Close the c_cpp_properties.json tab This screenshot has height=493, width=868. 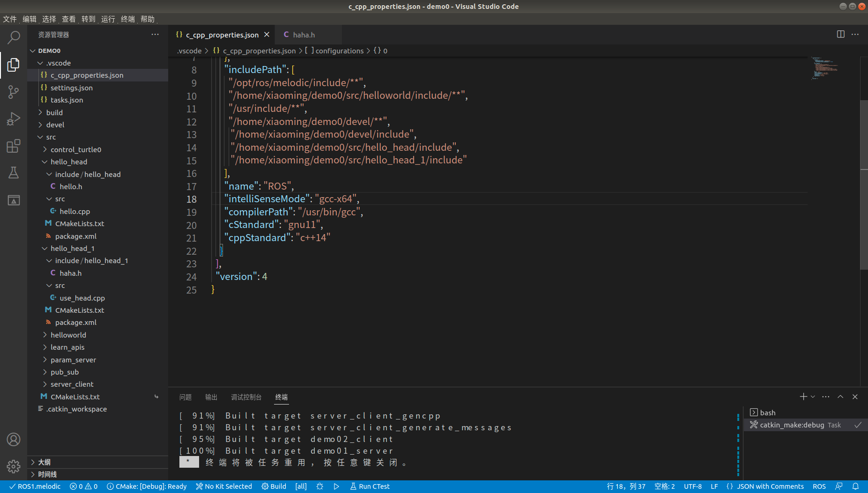tap(267, 35)
